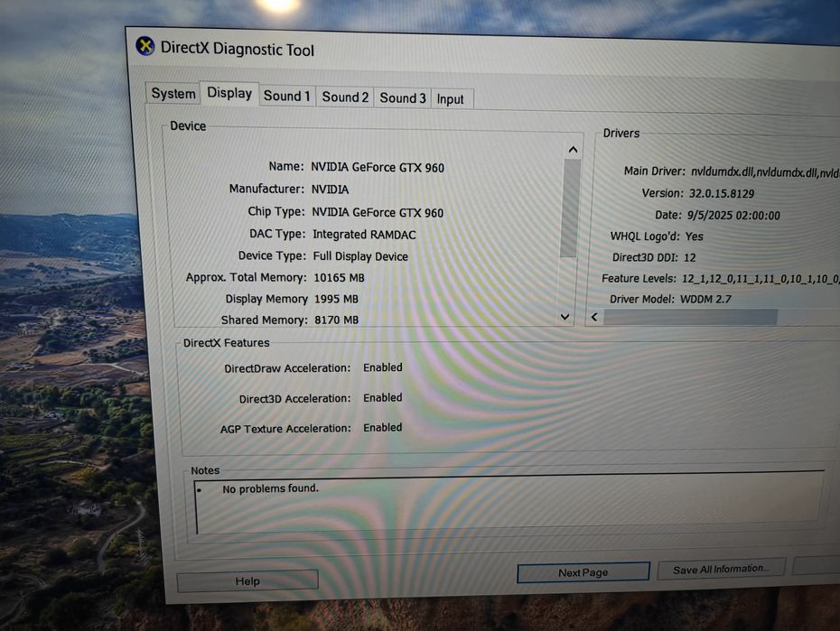The height and width of the screenshot is (631, 840).
Task: Open the Sound 2 tab
Action: click(x=345, y=97)
